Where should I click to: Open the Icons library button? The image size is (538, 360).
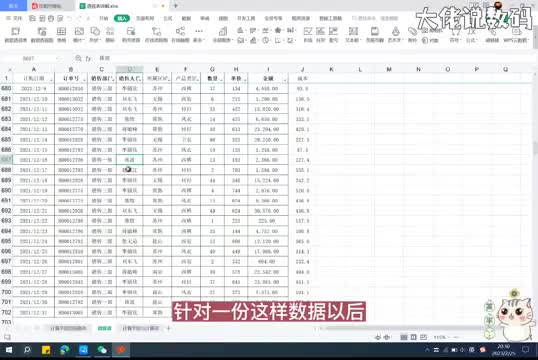point(110,35)
